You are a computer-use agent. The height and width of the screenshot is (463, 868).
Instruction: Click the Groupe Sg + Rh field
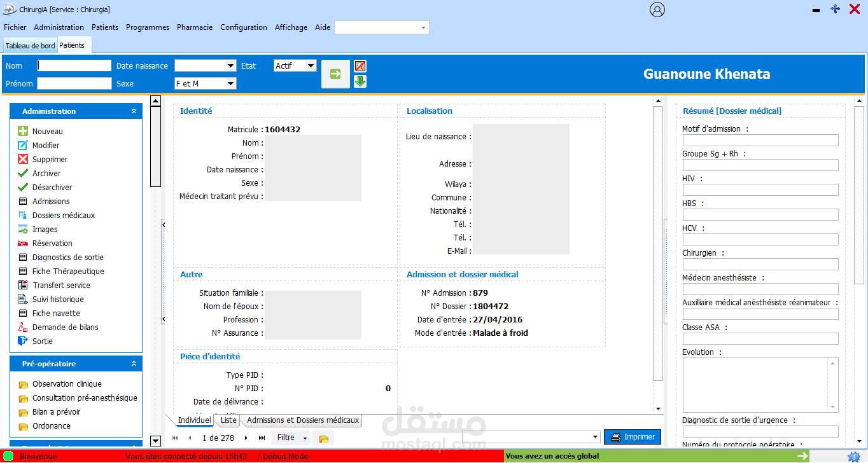tap(760, 165)
